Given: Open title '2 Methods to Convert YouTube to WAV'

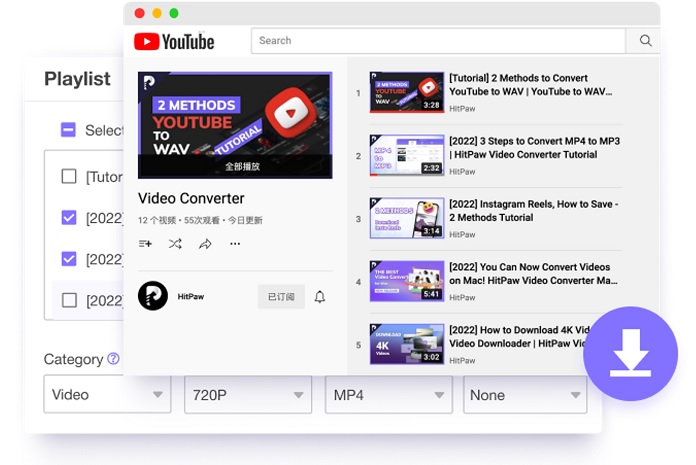Looking at the screenshot, I should (530, 85).
